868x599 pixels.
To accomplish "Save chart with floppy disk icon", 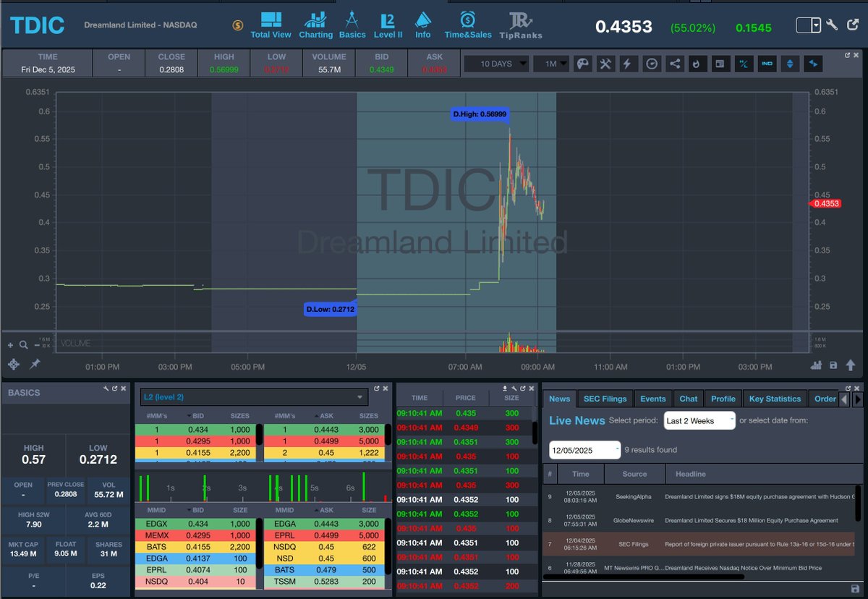I will tap(833, 365).
